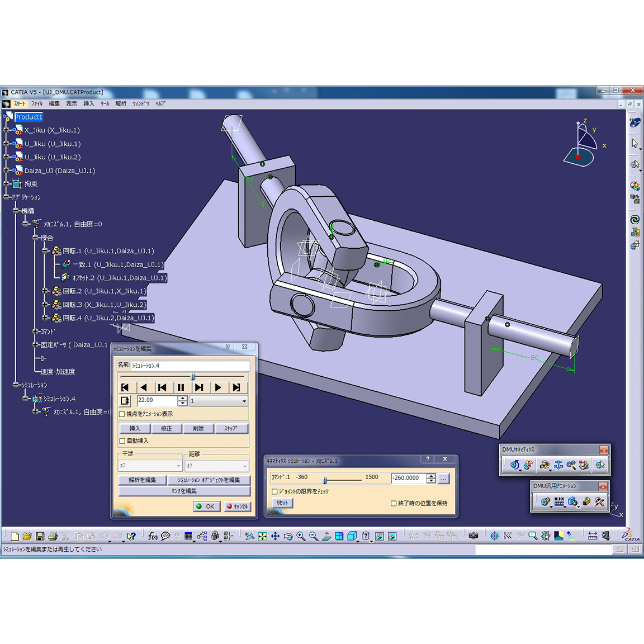
Task: Open the スタート menu
Action: pos(20,103)
